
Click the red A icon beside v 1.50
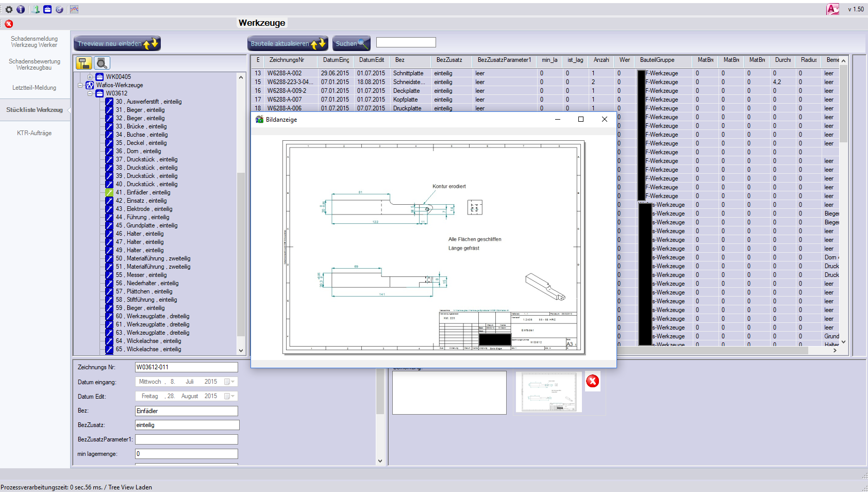pyautogui.click(x=832, y=9)
